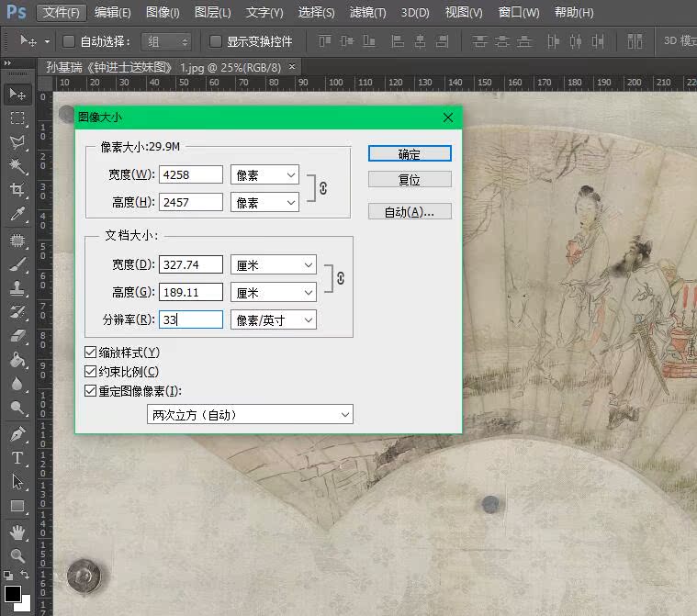
Task: Select the Zoom tool
Action: (x=17, y=555)
